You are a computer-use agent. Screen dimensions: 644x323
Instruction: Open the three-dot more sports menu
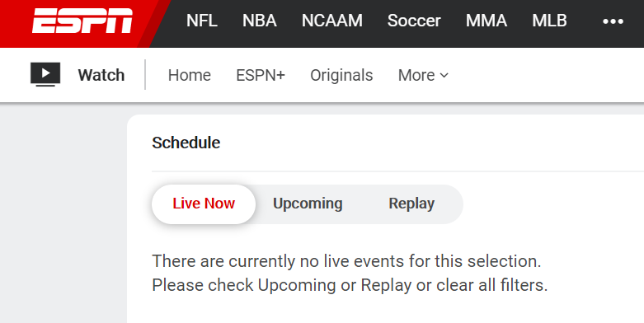pos(613,21)
